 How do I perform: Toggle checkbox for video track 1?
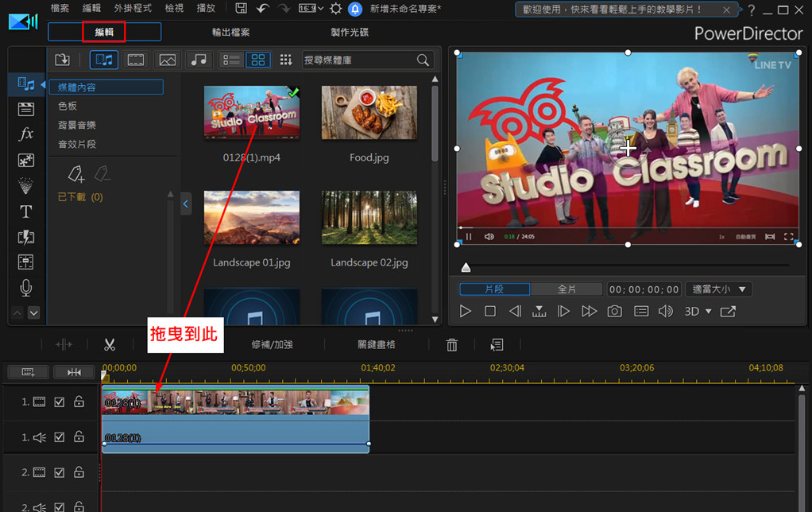60,402
